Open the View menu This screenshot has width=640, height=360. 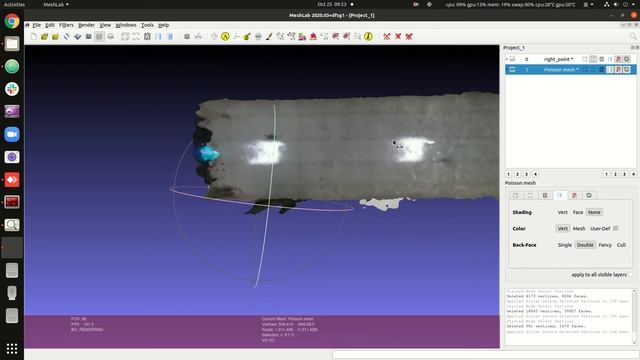coord(105,25)
